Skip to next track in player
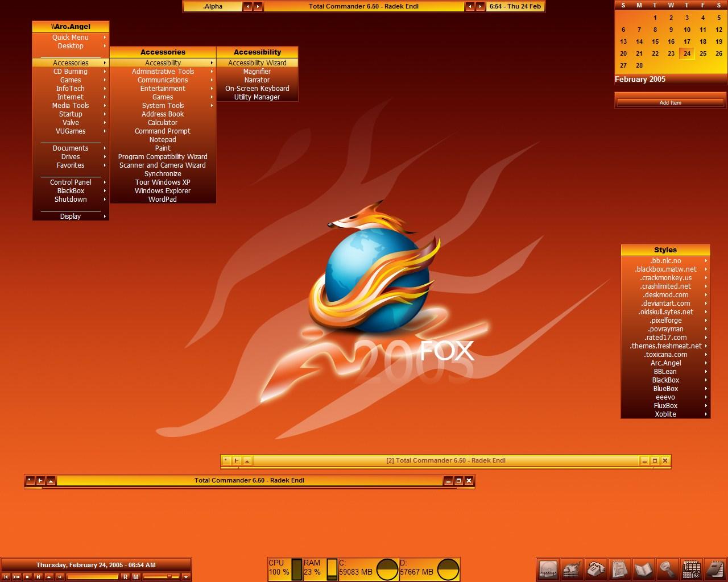This screenshot has width=728, height=582. coord(38,577)
